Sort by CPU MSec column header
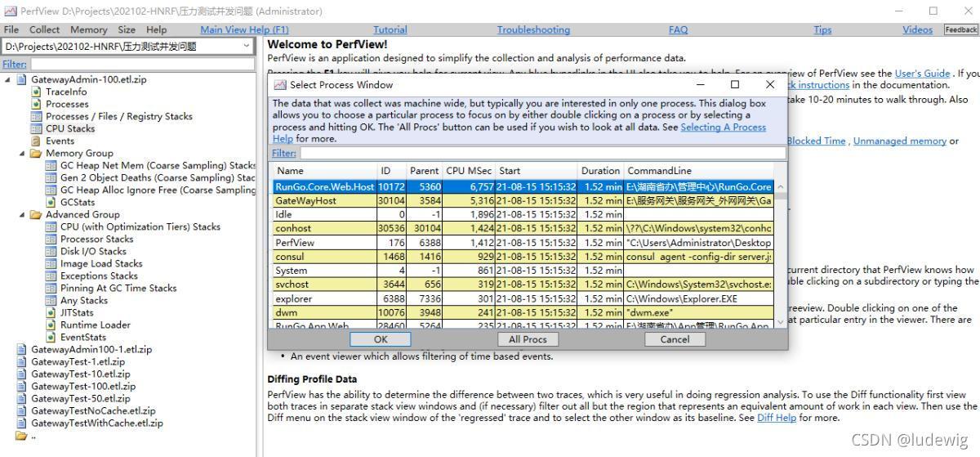Screen dimensions: 980x457 point(469,171)
